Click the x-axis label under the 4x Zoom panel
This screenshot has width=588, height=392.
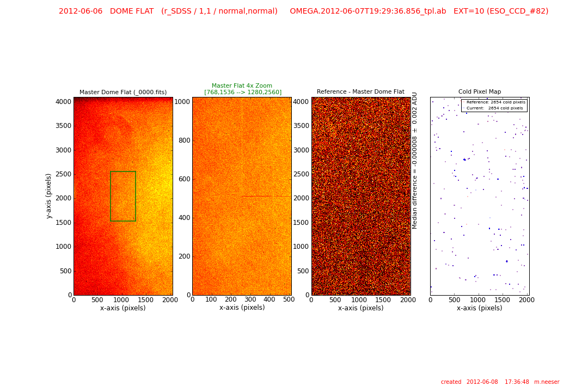tap(242, 308)
